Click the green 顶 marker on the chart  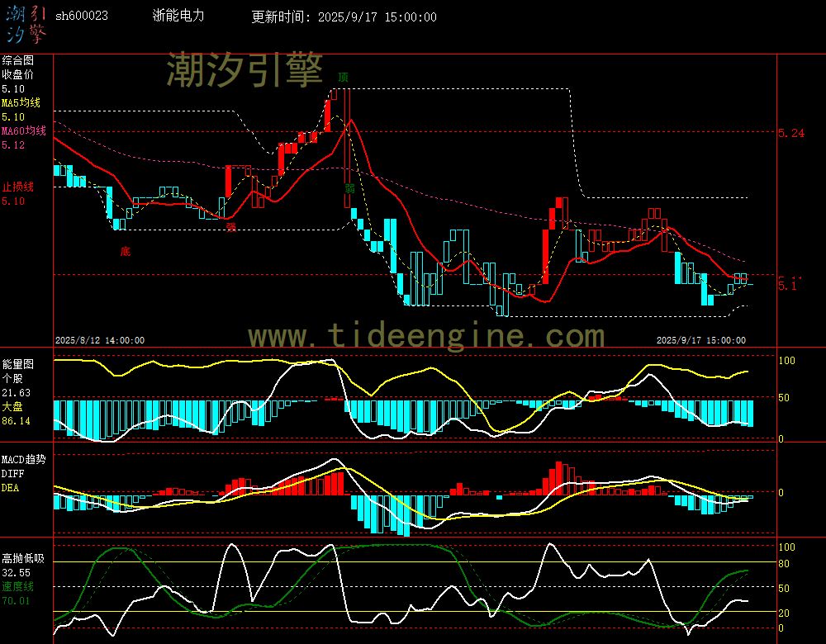pyautogui.click(x=343, y=78)
